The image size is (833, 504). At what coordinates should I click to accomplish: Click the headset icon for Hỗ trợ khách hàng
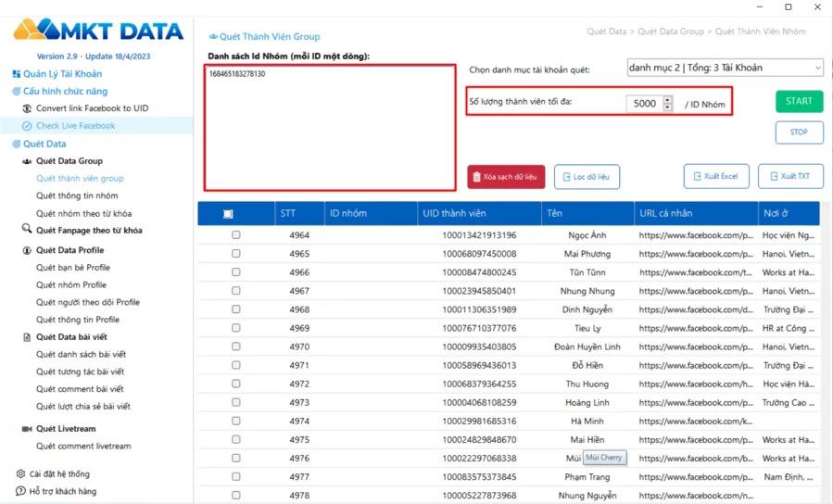tap(20, 491)
